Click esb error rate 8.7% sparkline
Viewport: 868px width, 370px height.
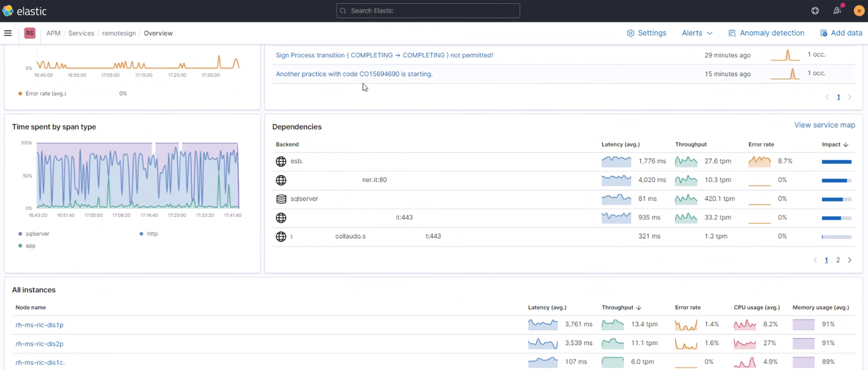click(759, 161)
